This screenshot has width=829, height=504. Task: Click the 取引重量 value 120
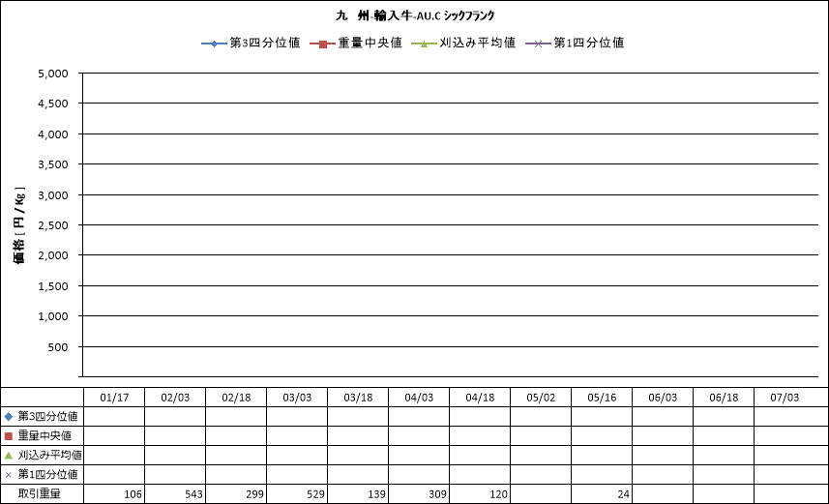coord(498,494)
